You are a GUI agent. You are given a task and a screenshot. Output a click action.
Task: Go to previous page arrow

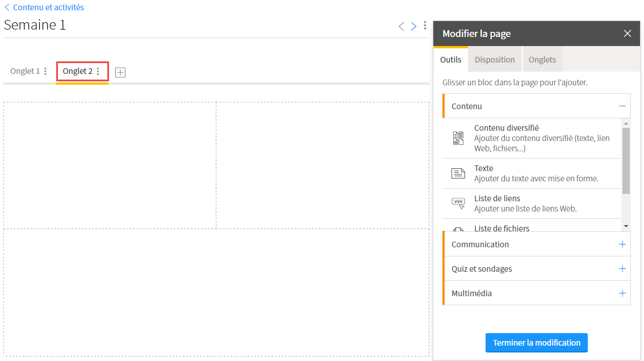tap(402, 26)
